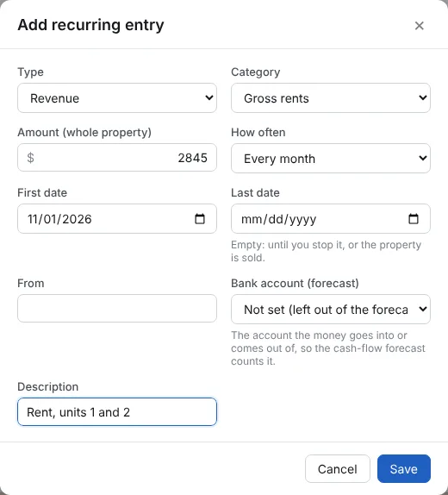Open the Type dropdown showing Revenue
Viewport: 448px width, 495px height.
coord(117,97)
